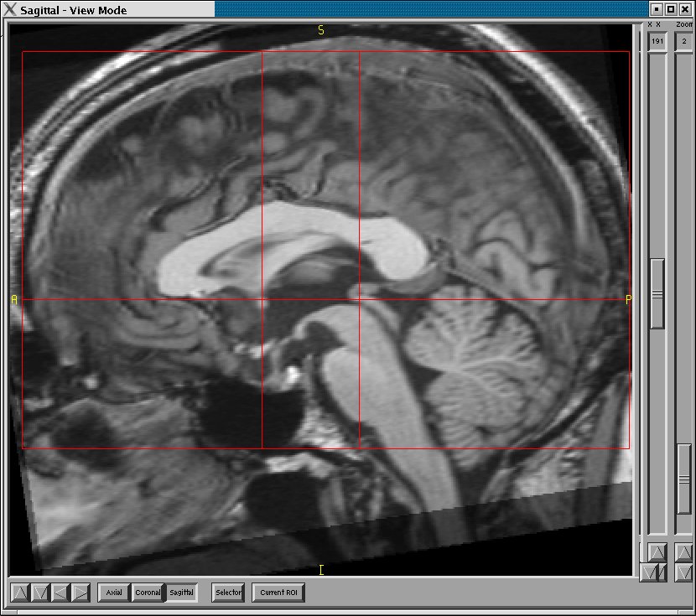
Task: Click the Zoom value field showing 2
Action: pos(684,41)
